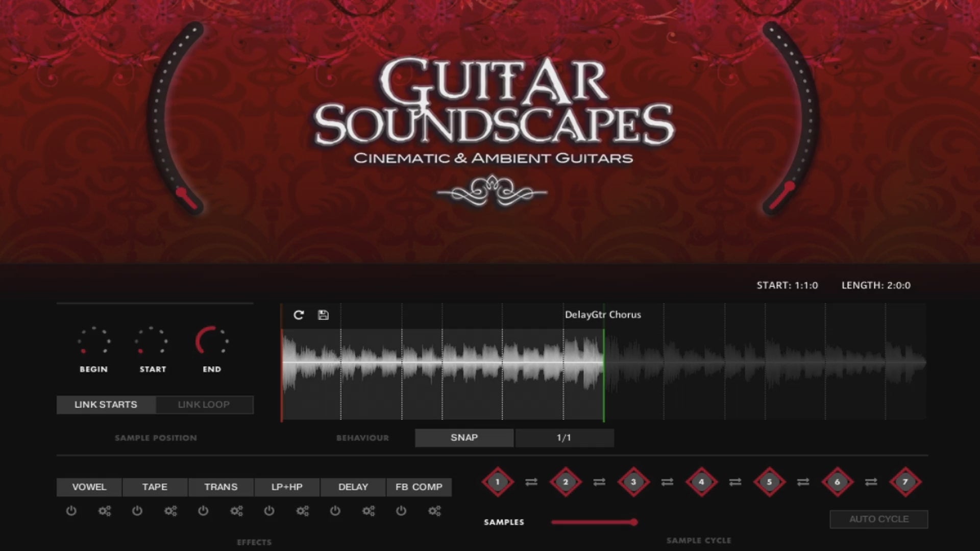The image size is (980, 551).
Task: Click swap arrows between samples 1 and 2
Action: [x=531, y=482]
